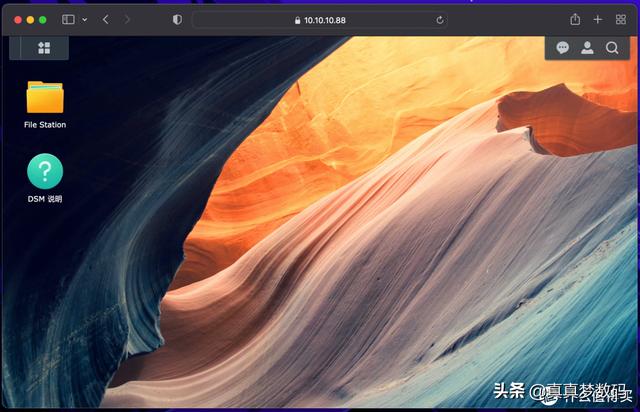Click the green full-screen window button

43,19
